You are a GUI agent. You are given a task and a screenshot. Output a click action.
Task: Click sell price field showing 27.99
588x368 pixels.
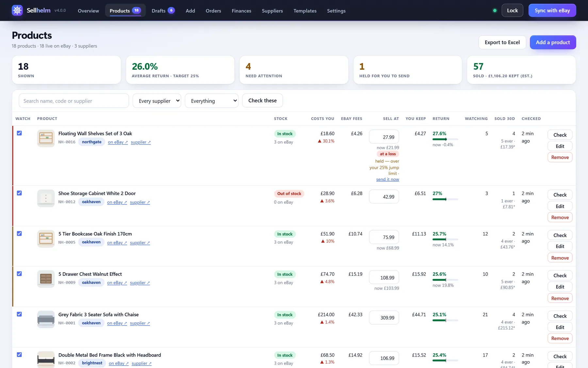pyautogui.click(x=384, y=137)
